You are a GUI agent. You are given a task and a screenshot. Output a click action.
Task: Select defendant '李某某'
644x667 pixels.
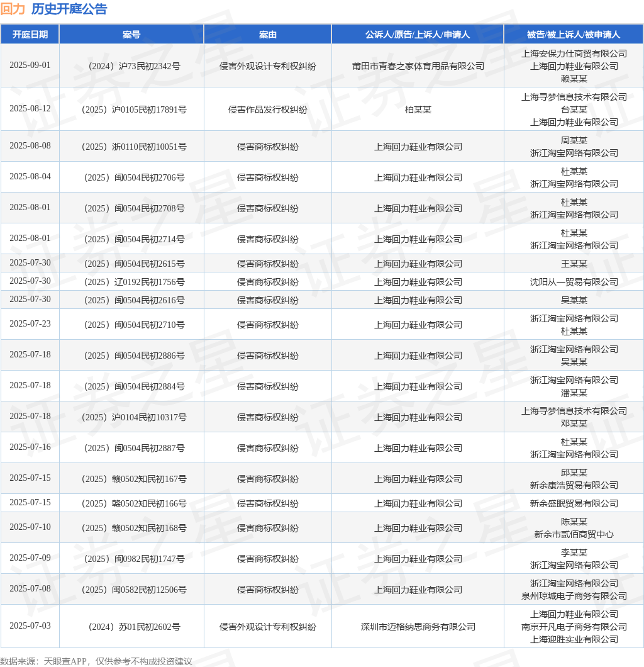(x=574, y=552)
